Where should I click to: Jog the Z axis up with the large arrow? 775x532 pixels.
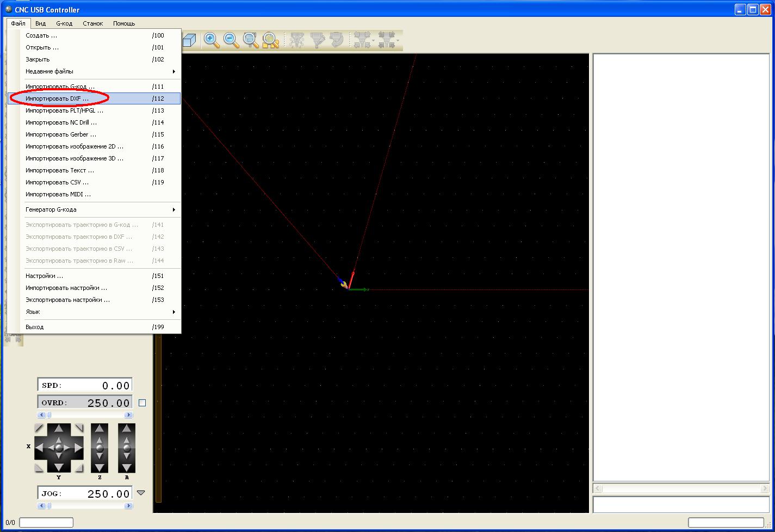click(x=100, y=429)
